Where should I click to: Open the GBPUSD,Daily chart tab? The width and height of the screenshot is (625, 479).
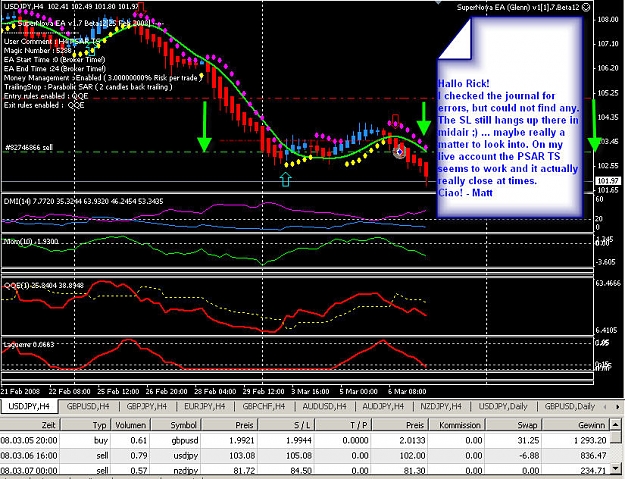click(x=570, y=406)
